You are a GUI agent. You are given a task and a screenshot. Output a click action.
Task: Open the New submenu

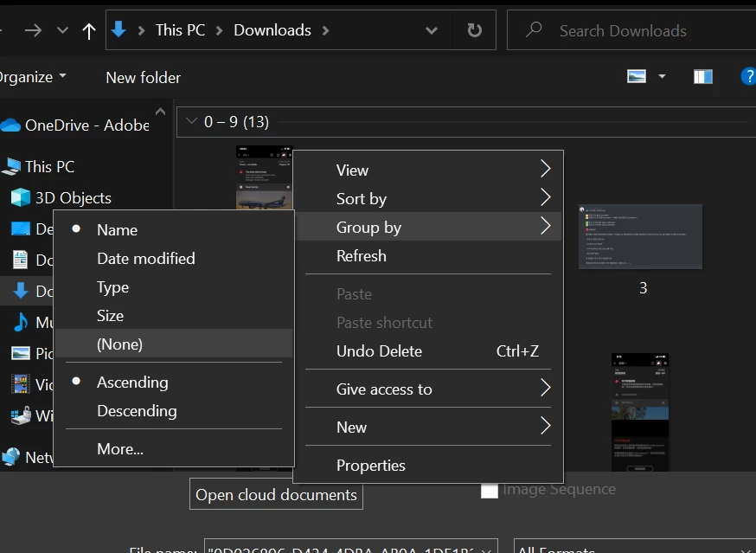[x=428, y=427]
